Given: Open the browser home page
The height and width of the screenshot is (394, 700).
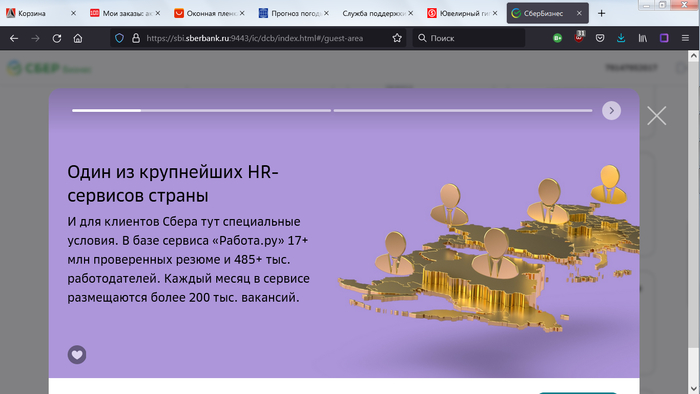Looking at the screenshot, I should tap(78, 38).
